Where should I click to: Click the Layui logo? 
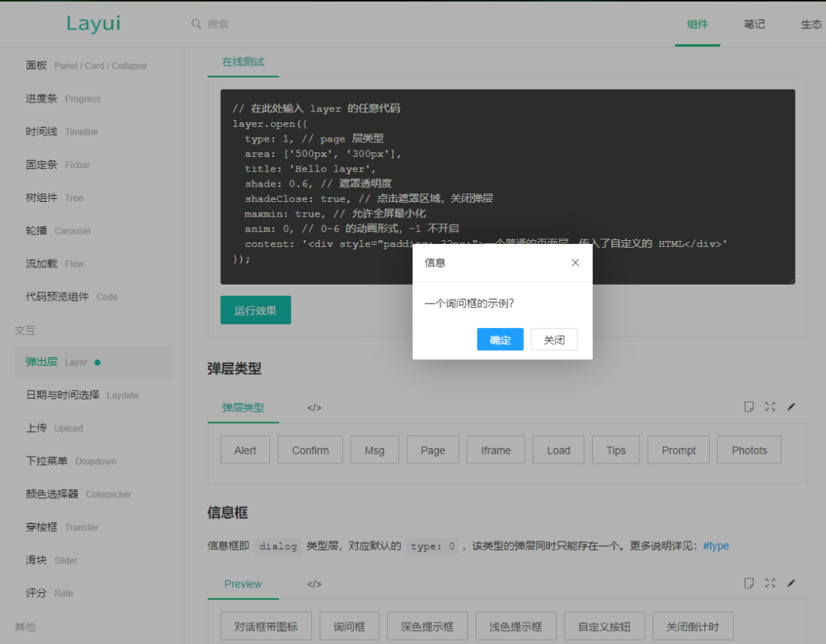[93, 24]
